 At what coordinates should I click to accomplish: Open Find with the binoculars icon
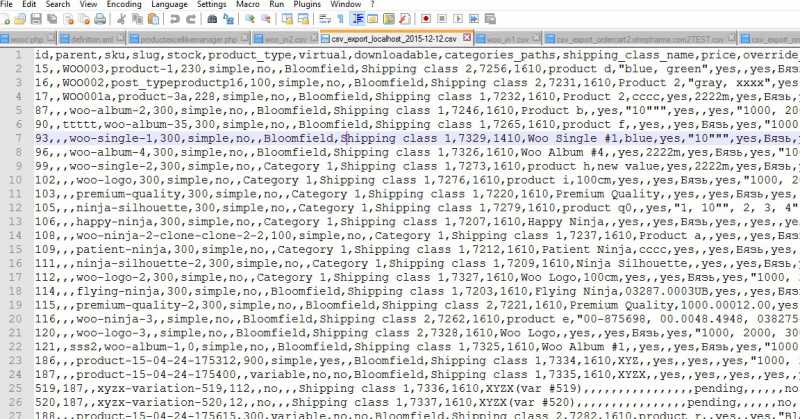point(212,19)
